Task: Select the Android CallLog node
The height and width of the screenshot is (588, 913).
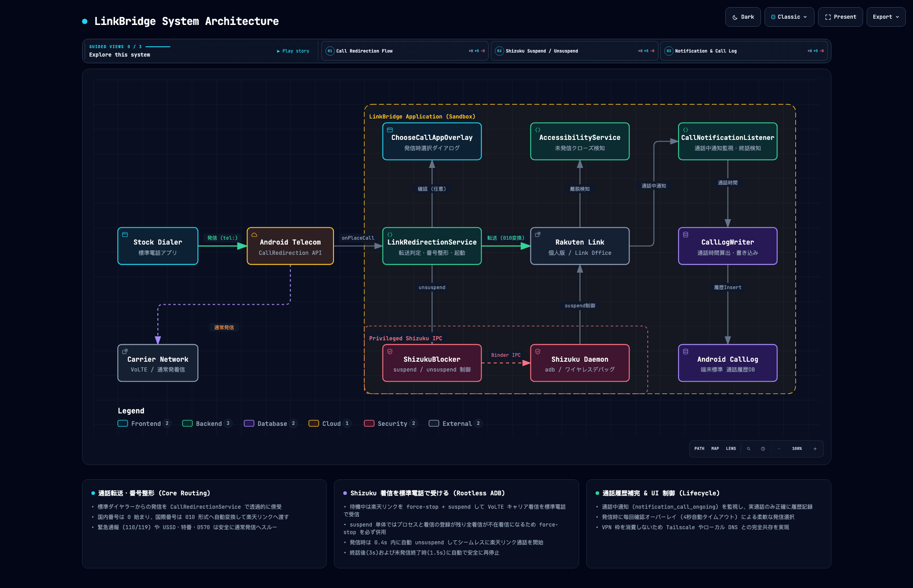Action: (x=728, y=363)
